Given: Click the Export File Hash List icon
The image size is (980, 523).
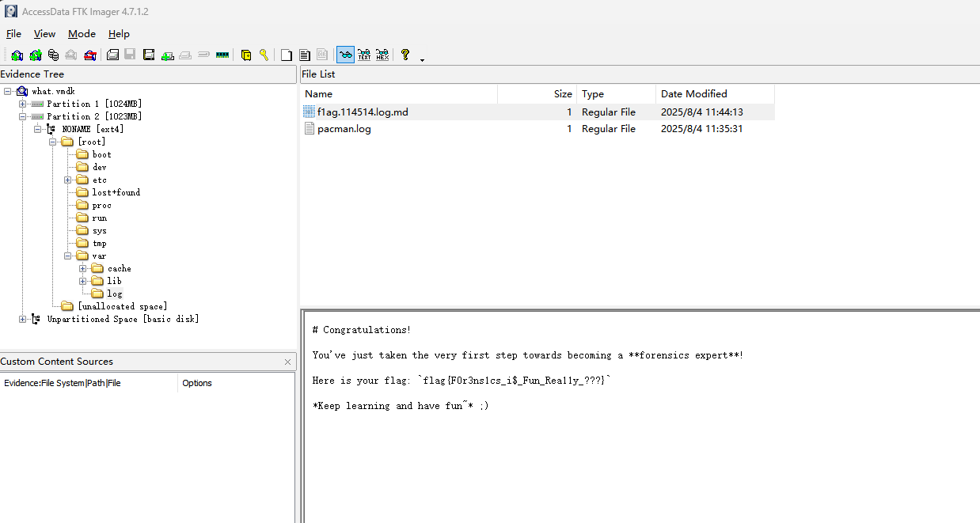Looking at the screenshot, I should click(x=304, y=55).
